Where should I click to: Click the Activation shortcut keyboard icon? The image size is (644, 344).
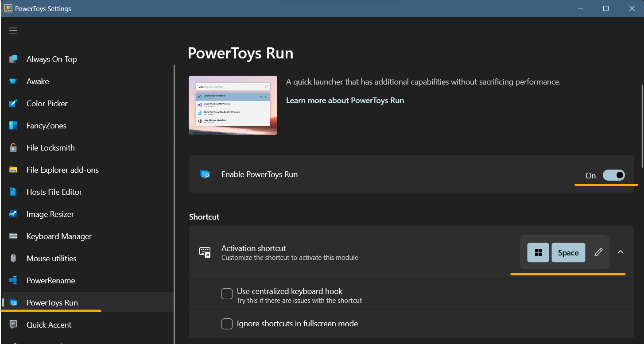pyautogui.click(x=205, y=252)
